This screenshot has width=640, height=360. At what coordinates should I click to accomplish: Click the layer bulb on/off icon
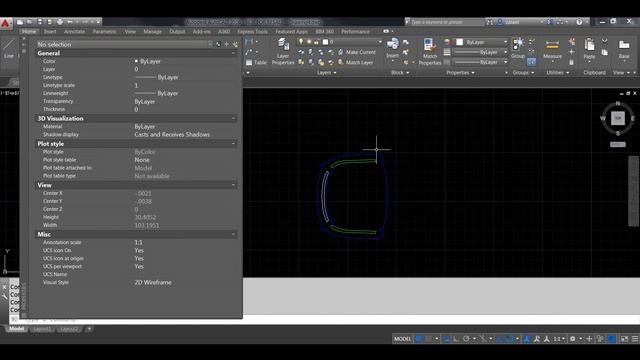coord(301,42)
